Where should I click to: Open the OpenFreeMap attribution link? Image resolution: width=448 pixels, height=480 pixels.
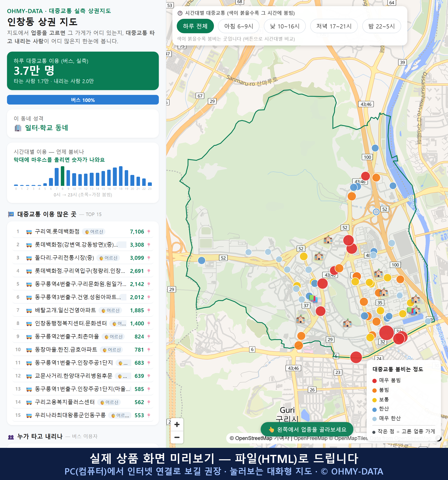click(310, 438)
